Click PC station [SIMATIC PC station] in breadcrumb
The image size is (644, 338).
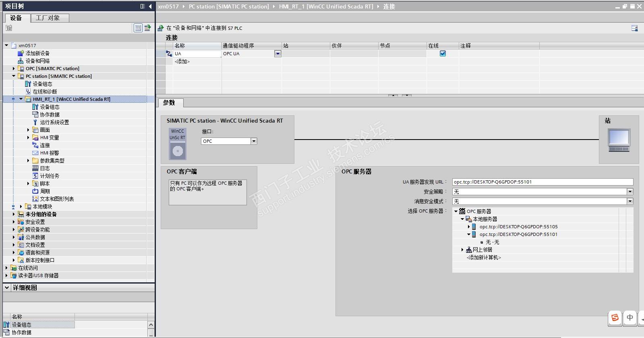point(229,6)
